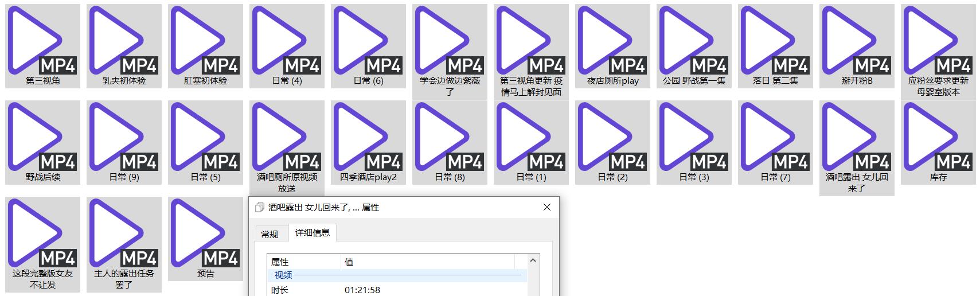The height and width of the screenshot is (296, 980).
Task: Select the video file 日常 (7)
Action: click(x=776, y=142)
